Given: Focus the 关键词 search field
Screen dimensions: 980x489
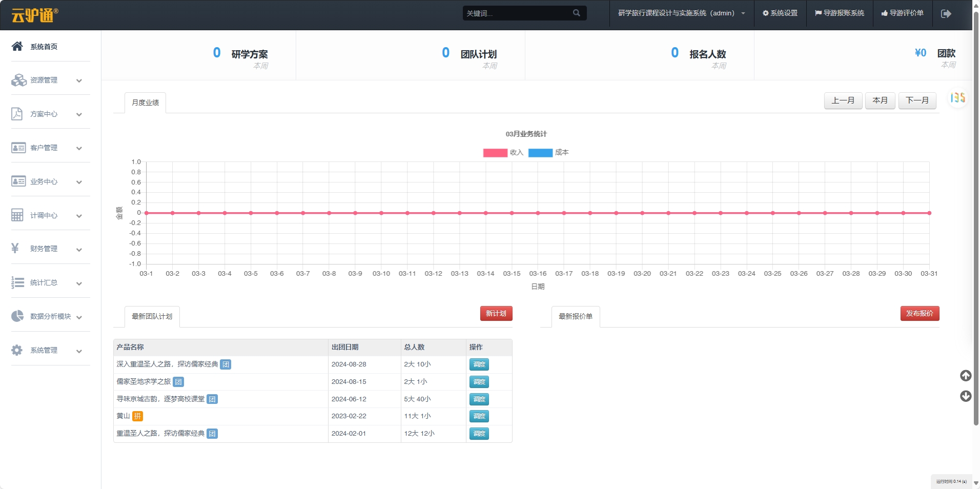Looking at the screenshot, I should (517, 13).
